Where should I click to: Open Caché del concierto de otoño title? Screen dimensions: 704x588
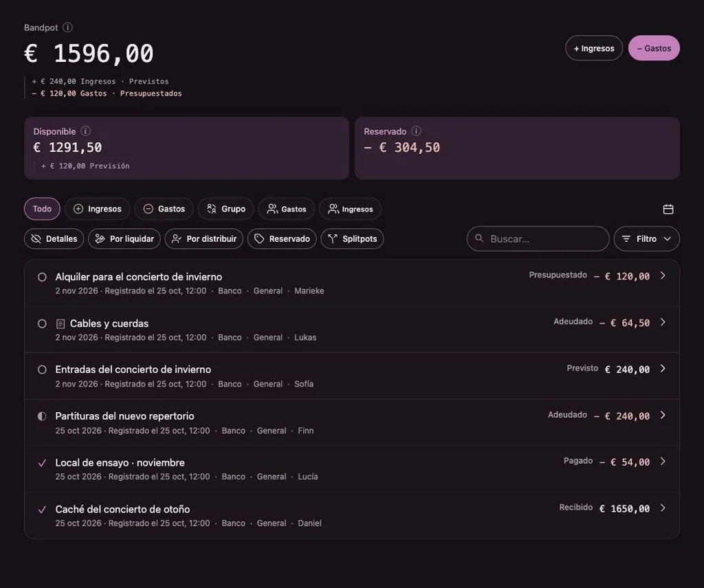122,509
